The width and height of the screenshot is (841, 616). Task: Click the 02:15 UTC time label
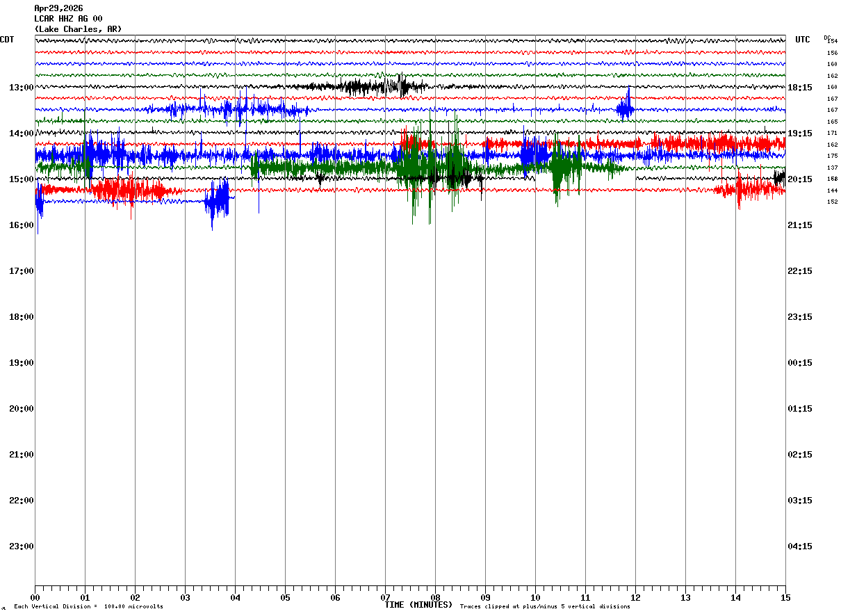coord(800,455)
